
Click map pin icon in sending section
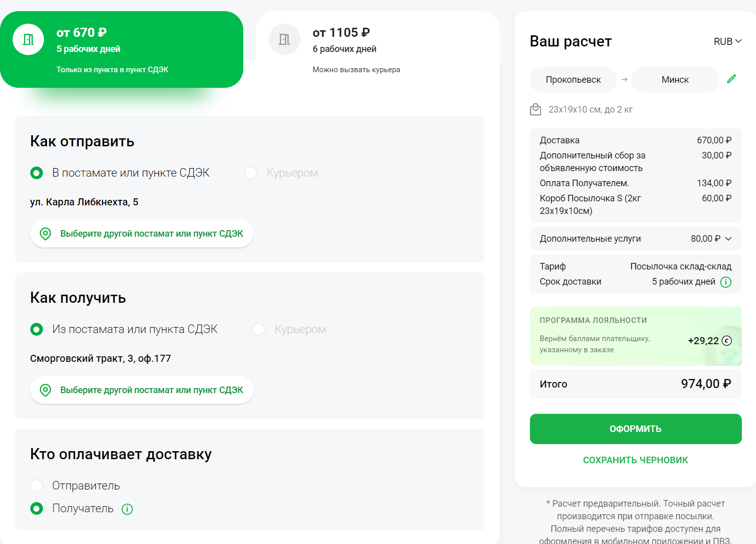(45, 234)
